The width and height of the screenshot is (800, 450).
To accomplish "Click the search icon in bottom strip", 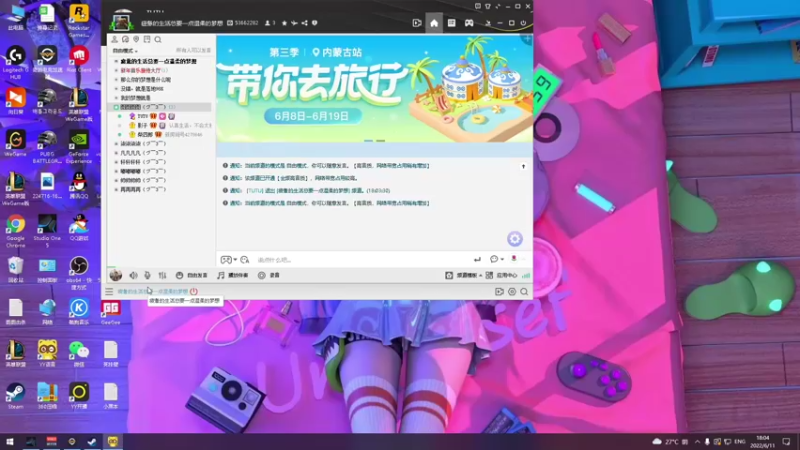I will pos(524,292).
